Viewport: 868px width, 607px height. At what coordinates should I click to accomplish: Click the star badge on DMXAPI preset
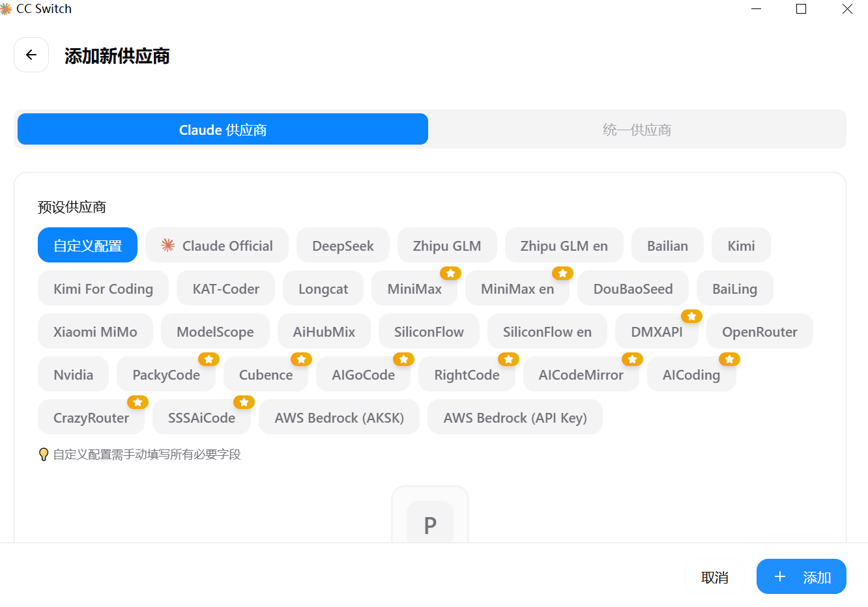(x=691, y=316)
